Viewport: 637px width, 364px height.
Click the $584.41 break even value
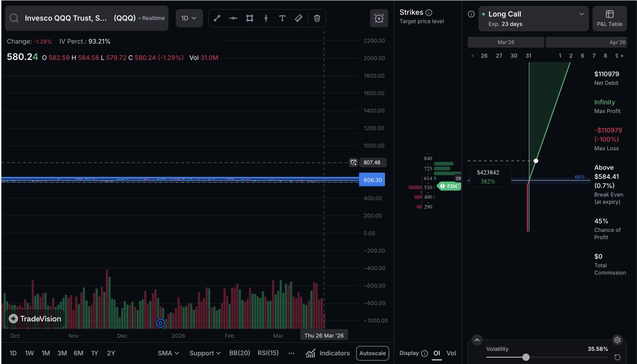606,177
